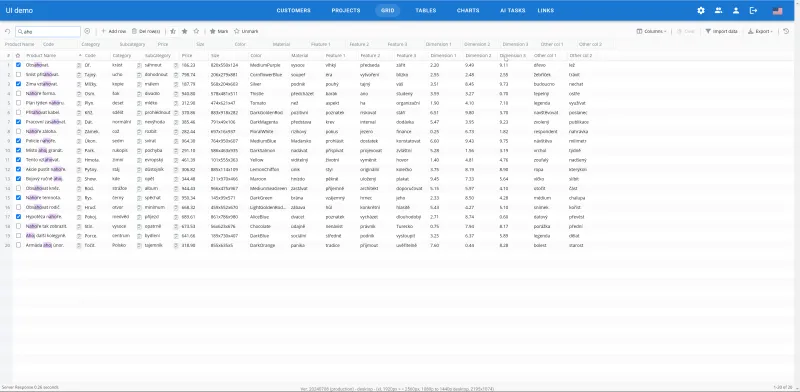The width and height of the screenshot is (800, 392).
Task: Open the Export dropdown
Action: (x=760, y=31)
